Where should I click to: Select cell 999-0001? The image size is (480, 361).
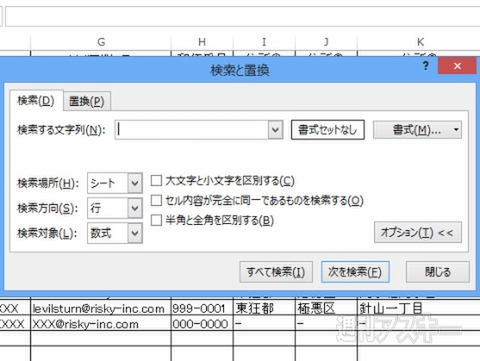coord(202,308)
